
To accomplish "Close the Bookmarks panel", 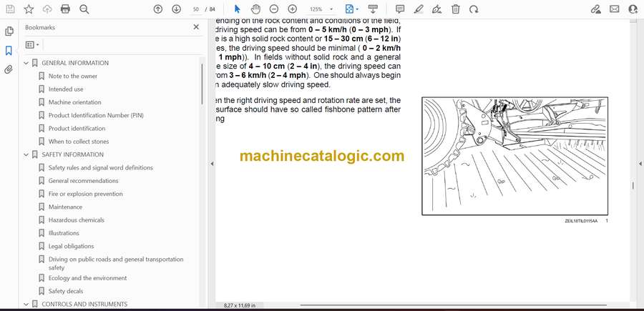I will (x=196, y=27).
